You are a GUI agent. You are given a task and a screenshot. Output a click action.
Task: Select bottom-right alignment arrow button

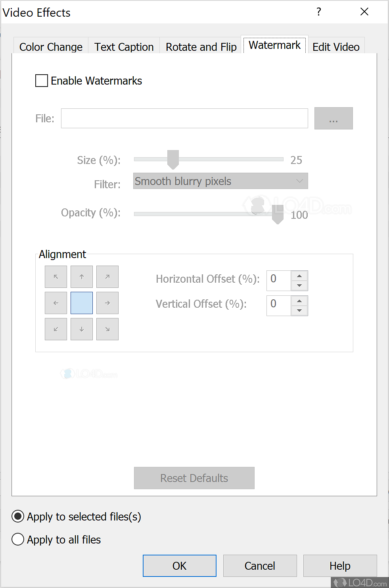(x=107, y=329)
